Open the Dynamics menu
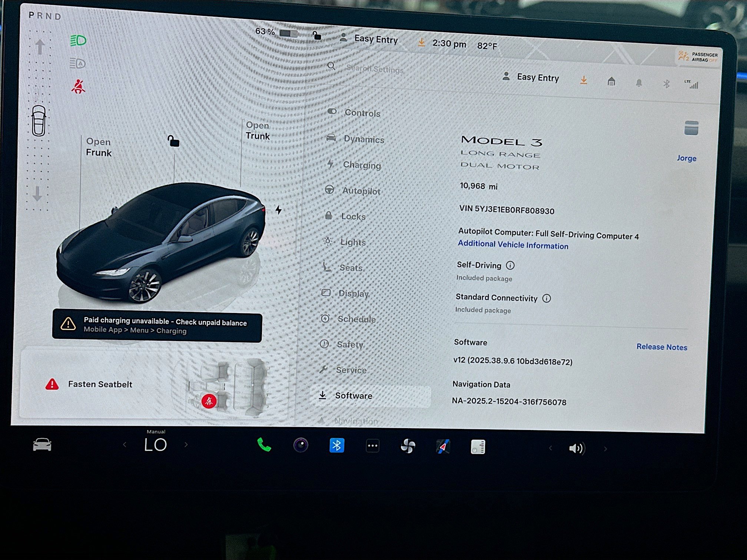The image size is (747, 560). coord(355,139)
